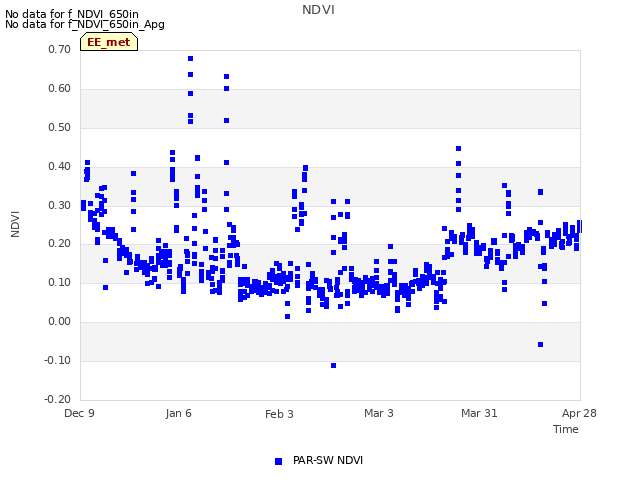
Task: Click the highest data point near 0.68
Action: pyautogui.click(x=190, y=58)
